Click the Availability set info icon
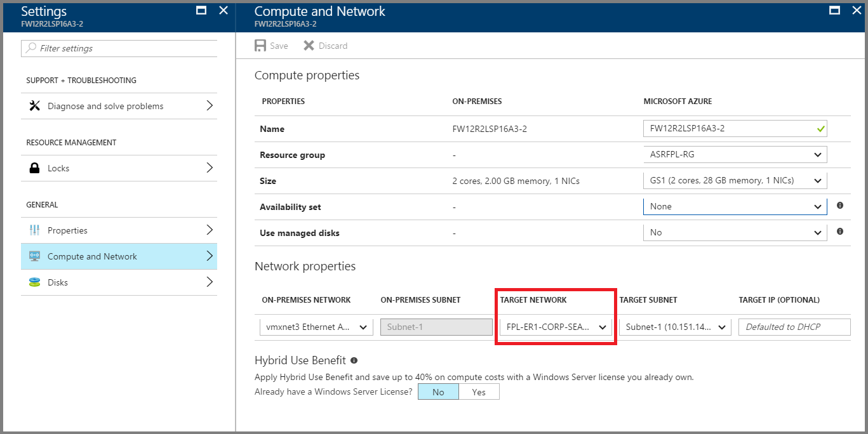Viewport: 868px width, 434px height. (839, 206)
